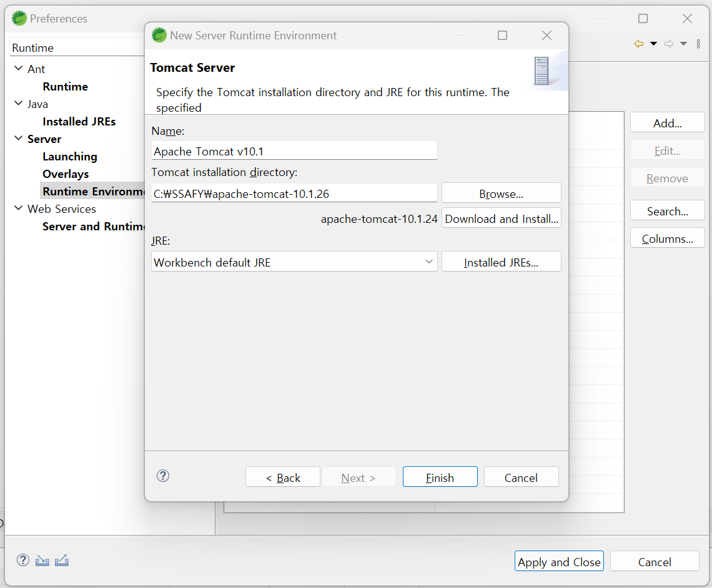Select Server and Runtime under Web Services
The image size is (712, 588).
(x=93, y=227)
